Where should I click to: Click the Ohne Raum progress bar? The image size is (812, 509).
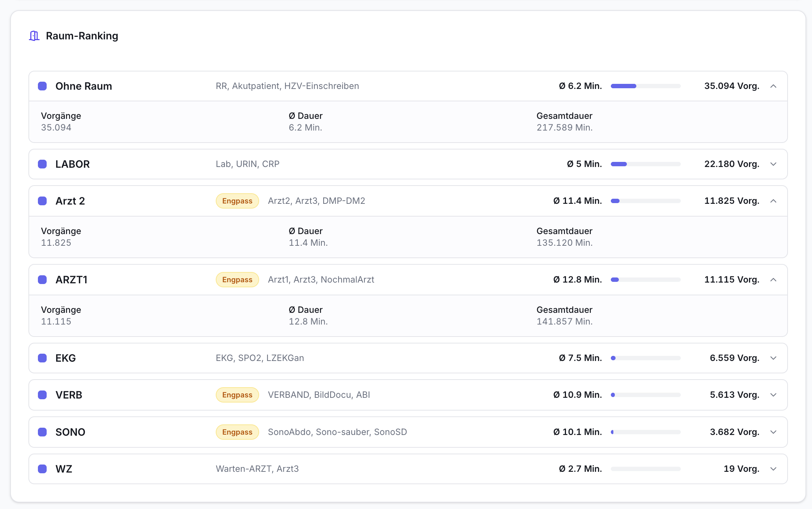point(645,86)
